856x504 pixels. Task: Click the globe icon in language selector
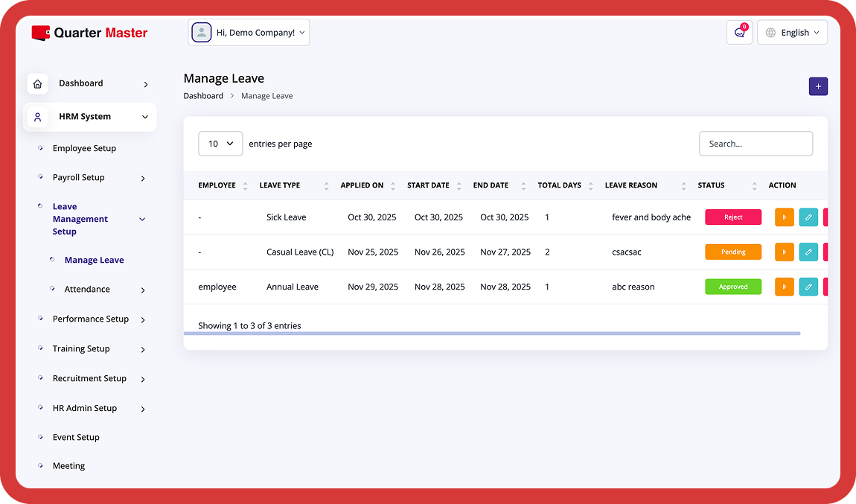(x=771, y=32)
